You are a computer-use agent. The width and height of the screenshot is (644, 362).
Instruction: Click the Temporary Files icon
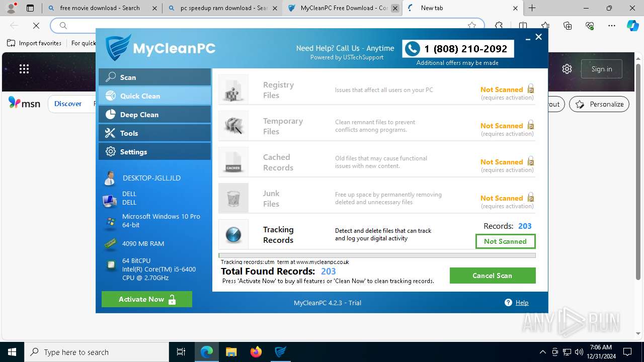coord(233,126)
